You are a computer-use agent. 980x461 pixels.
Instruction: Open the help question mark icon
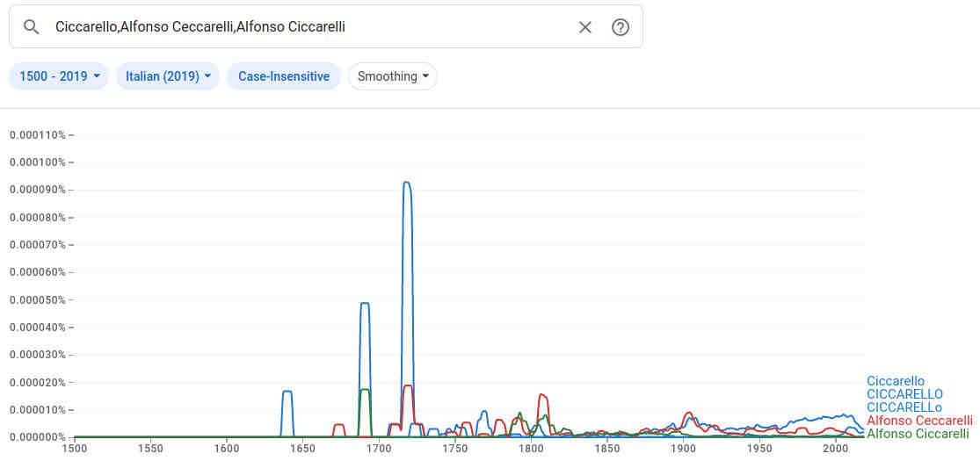pos(621,27)
